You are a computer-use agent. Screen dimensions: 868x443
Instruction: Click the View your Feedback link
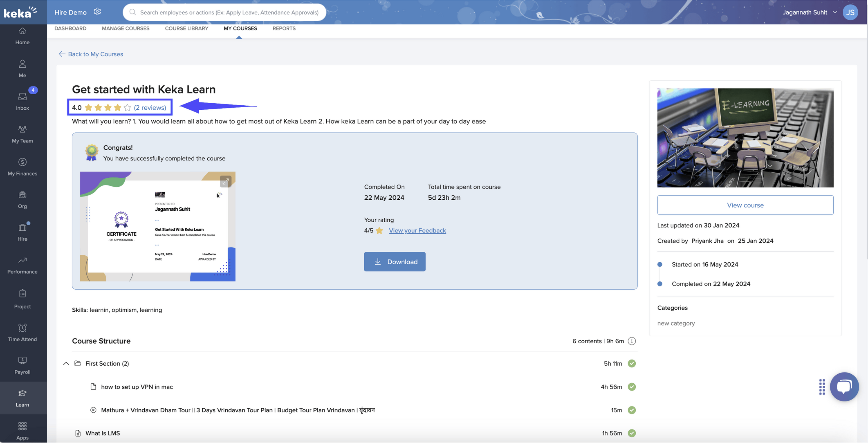click(x=417, y=231)
